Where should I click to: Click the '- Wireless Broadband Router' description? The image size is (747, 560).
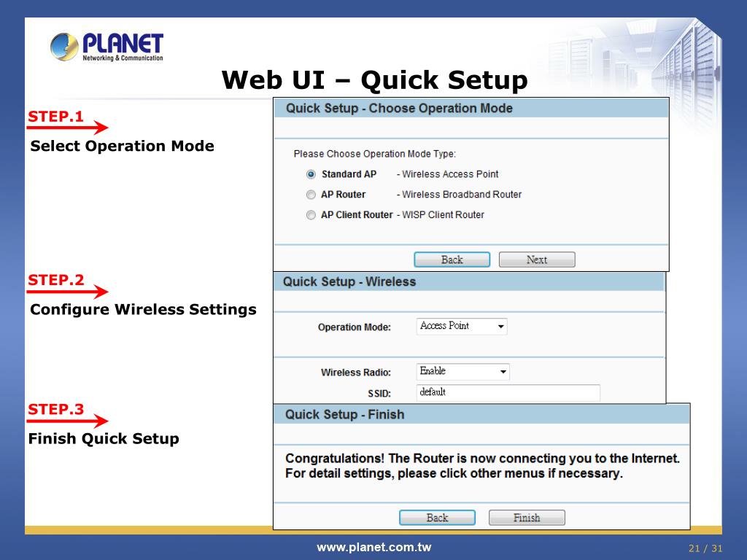tap(460, 195)
